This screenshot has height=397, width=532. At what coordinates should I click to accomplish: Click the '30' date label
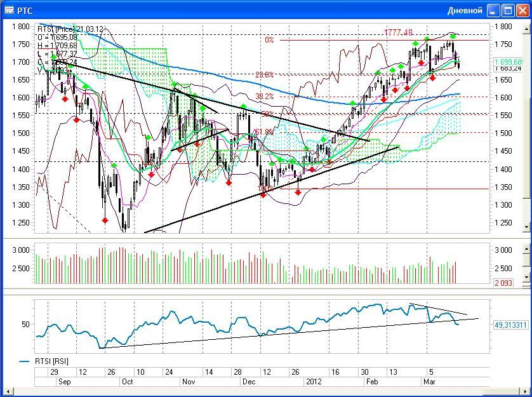click(x=364, y=372)
